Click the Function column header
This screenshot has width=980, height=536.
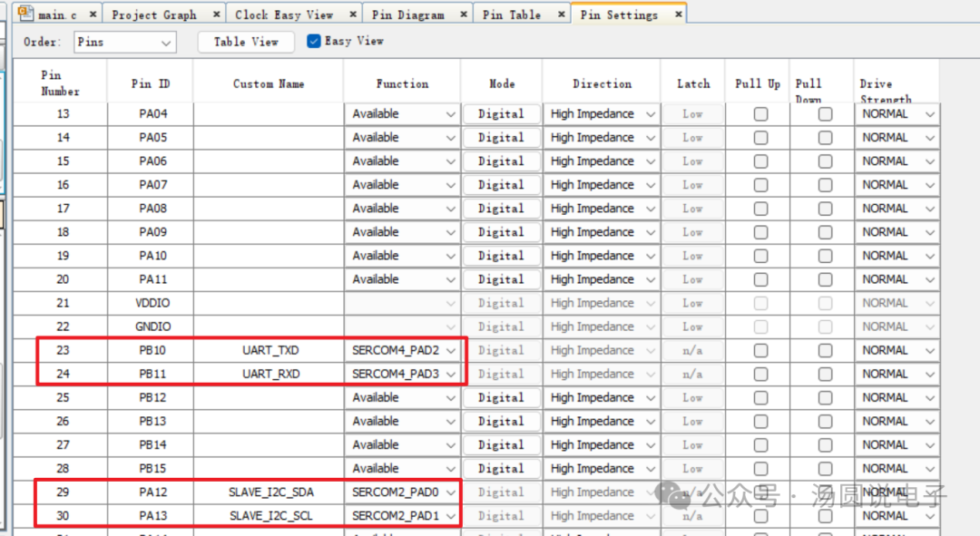tap(402, 83)
